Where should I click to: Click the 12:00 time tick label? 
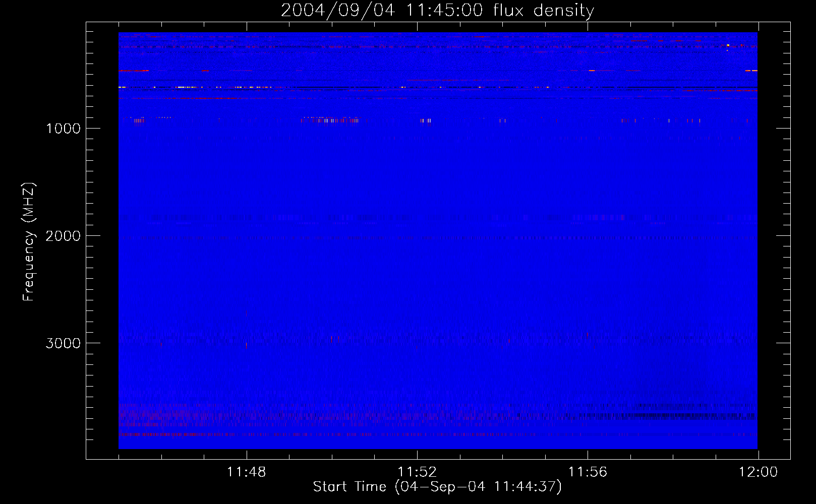point(758,472)
